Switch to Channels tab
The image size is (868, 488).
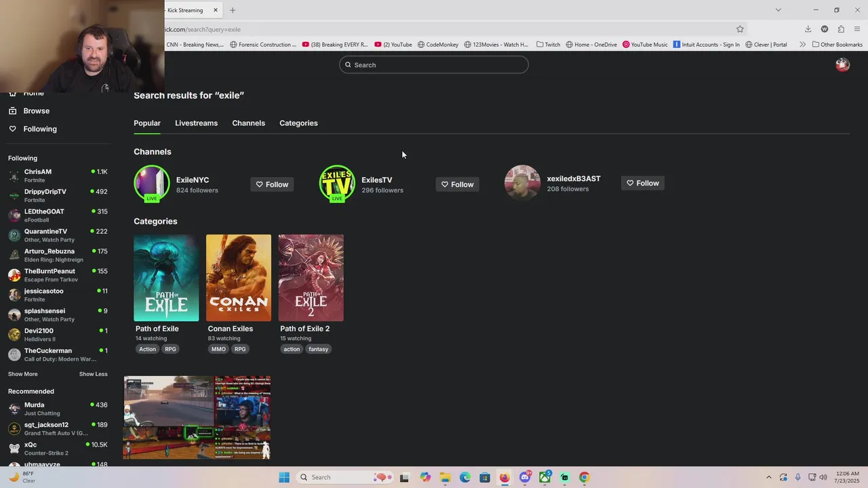pos(248,123)
